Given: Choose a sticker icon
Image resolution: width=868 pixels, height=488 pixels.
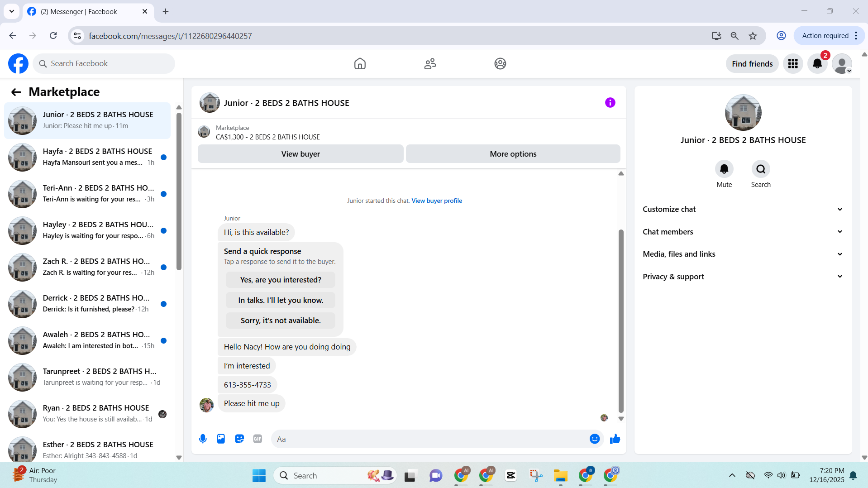Looking at the screenshot, I should [239, 439].
